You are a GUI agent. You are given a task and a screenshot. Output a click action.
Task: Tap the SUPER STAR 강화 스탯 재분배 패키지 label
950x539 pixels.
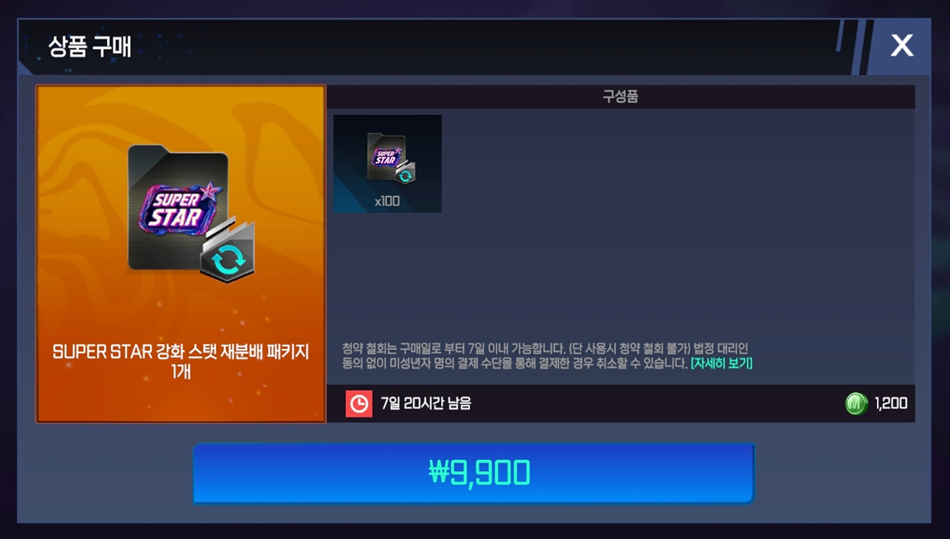[181, 352]
